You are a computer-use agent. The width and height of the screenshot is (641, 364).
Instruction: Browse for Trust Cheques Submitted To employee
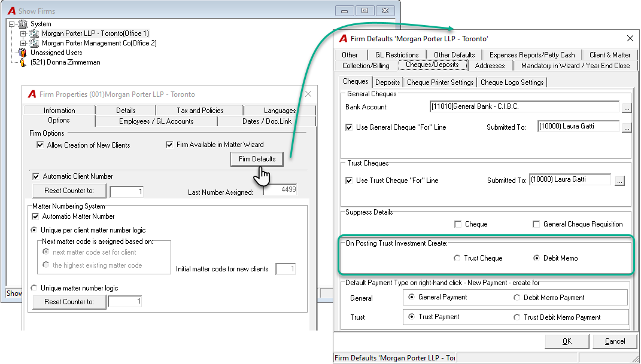pos(619,181)
